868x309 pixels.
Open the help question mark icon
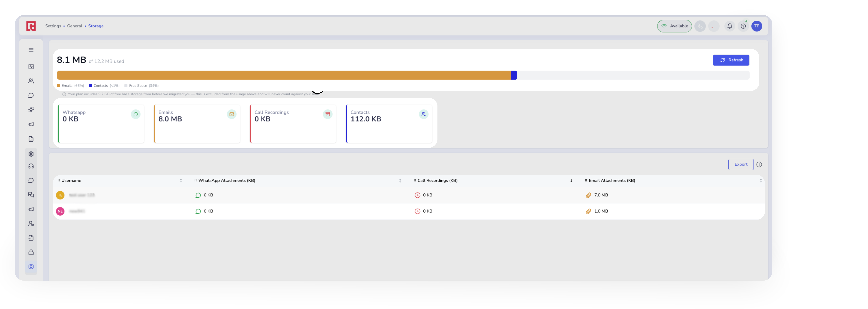click(x=743, y=26)
